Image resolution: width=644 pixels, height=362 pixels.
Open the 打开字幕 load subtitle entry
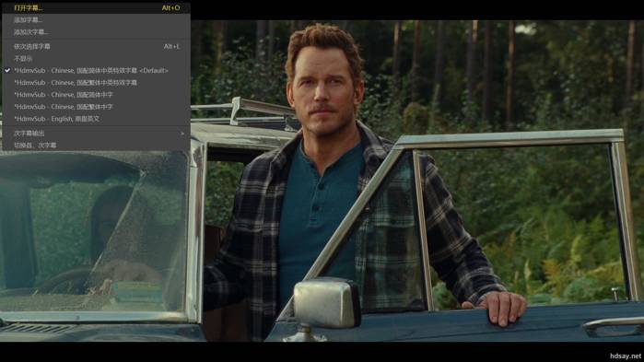point(96,7)
